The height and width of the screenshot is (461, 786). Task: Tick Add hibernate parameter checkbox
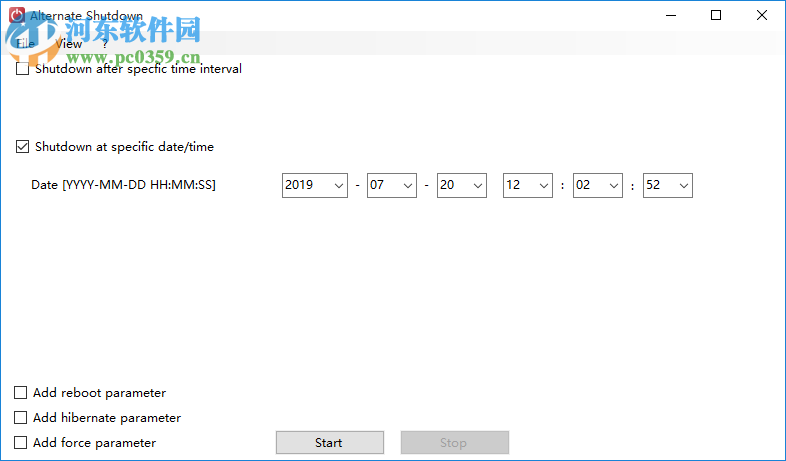click(x=21, y=417)
